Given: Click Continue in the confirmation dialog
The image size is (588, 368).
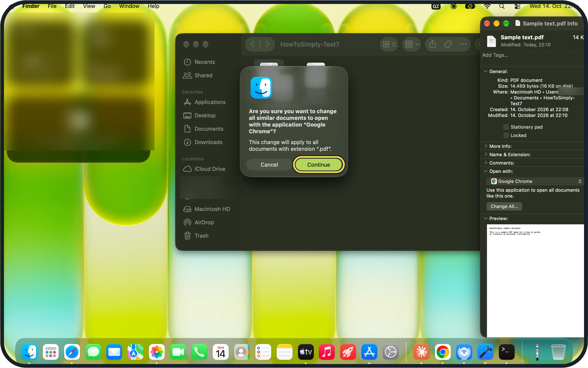Looking at the screenshot, I should tap(318, 165).
